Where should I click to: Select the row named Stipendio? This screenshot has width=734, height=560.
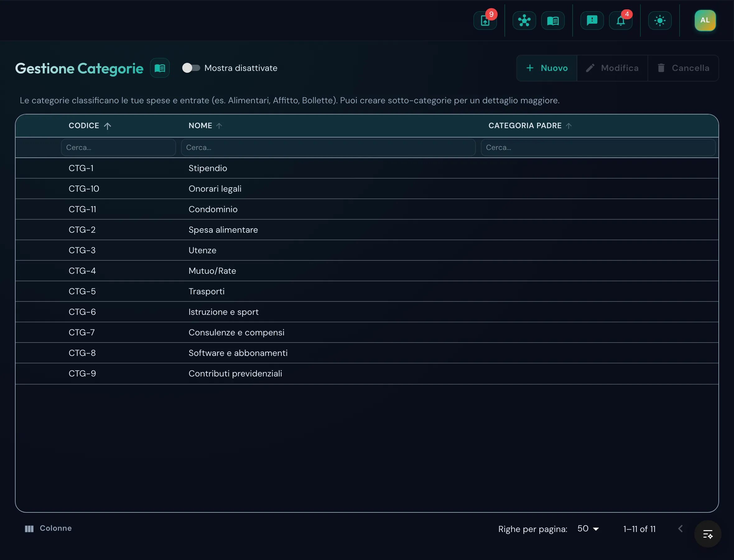coord(367,168)
